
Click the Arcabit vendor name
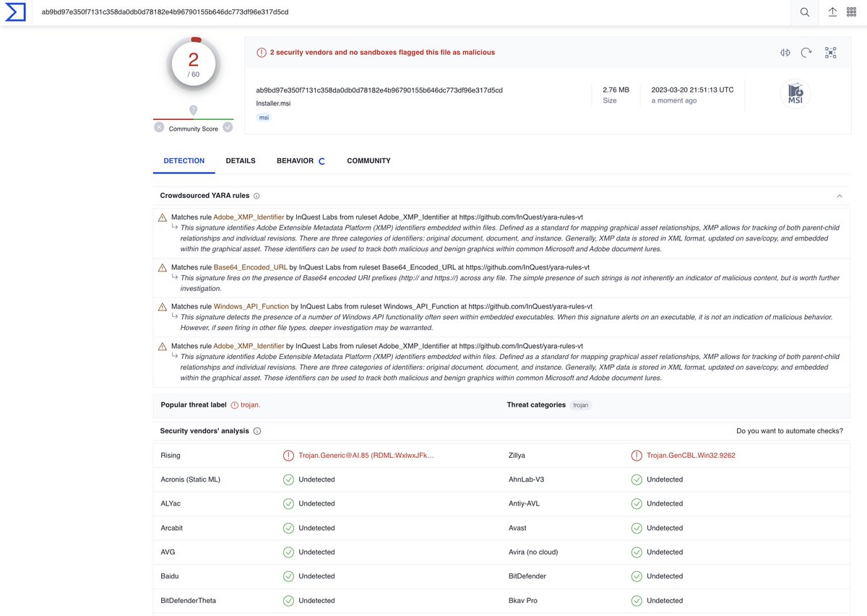point(172,528)
